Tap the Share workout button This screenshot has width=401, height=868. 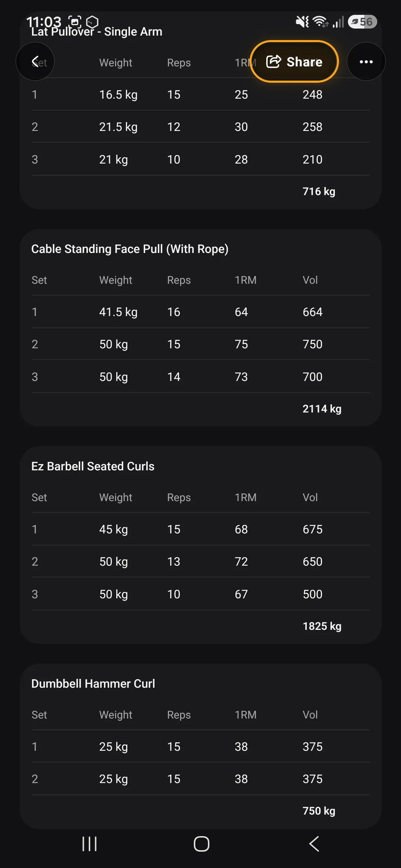tap(294, 62)
